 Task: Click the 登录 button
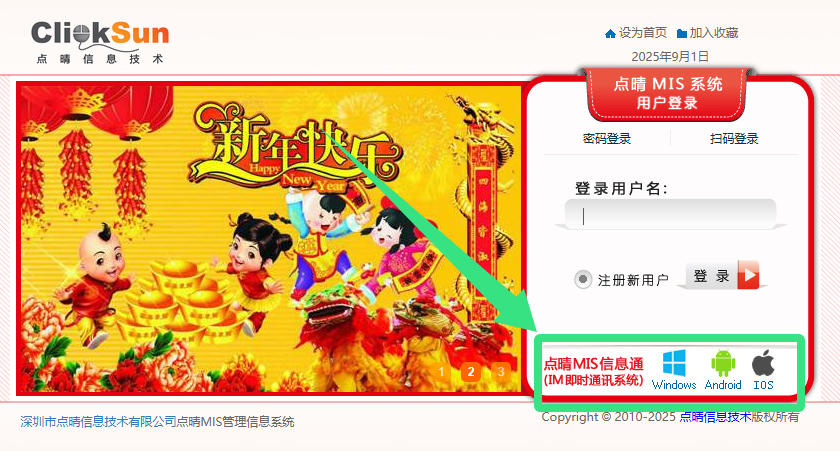coord(722,275)
